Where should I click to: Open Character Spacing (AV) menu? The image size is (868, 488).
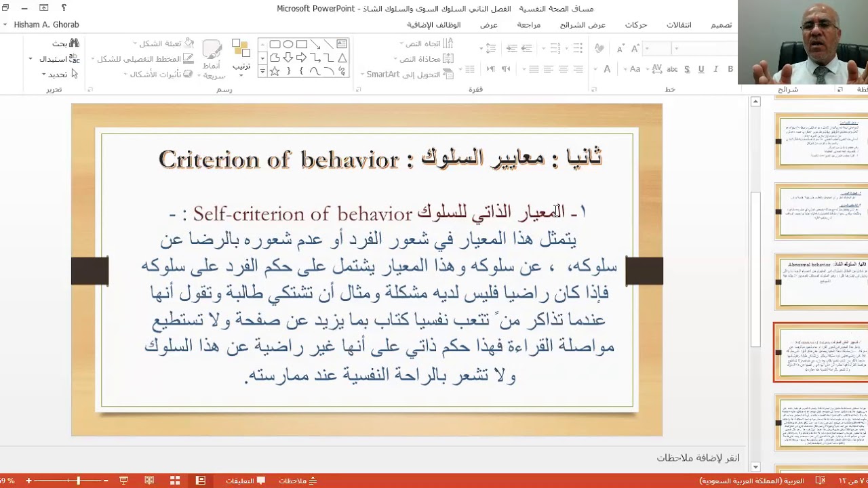[x=654, y=69]
